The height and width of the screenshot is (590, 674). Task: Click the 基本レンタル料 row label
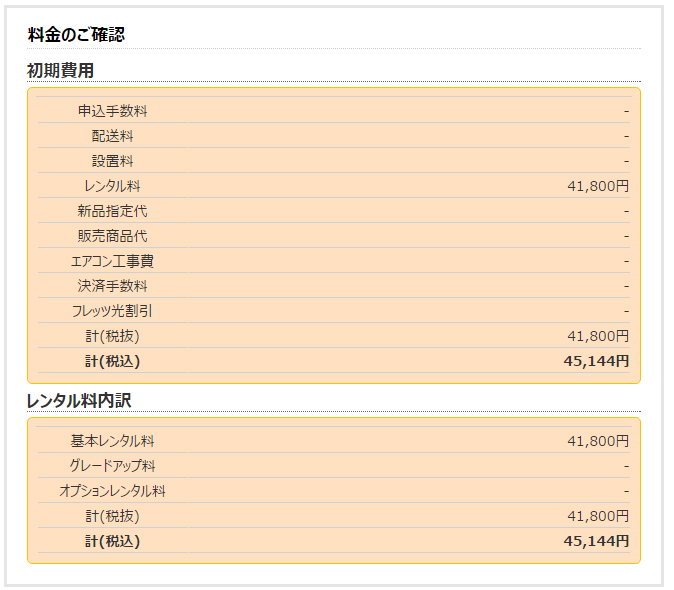(112, 441)
